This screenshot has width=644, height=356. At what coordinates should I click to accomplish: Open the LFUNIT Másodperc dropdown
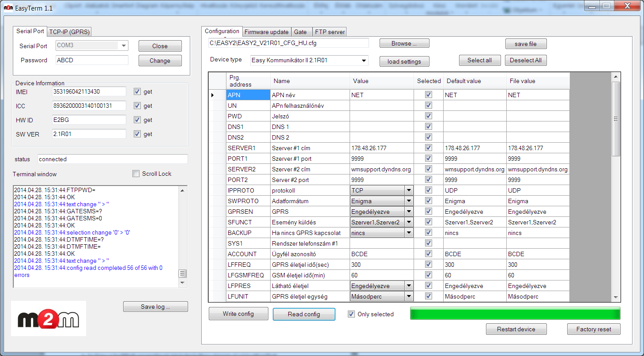pyautogui.click(x=409, y=296)
